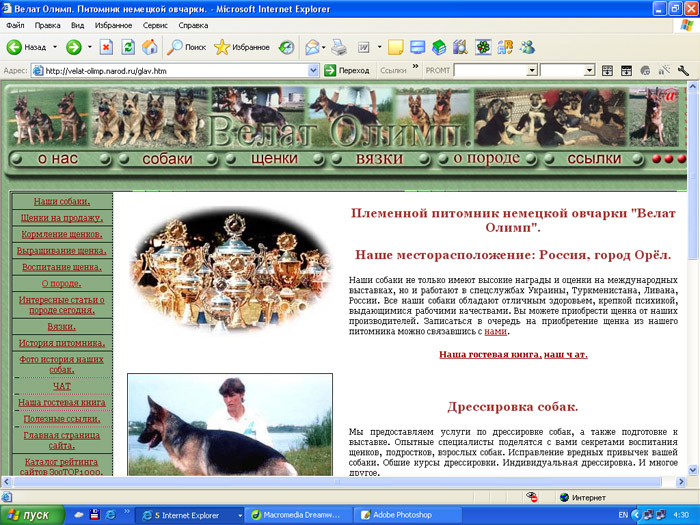Click the woman with shepherd photo
This screenshot has height=525, width=700.
click(x=230, y=425)
